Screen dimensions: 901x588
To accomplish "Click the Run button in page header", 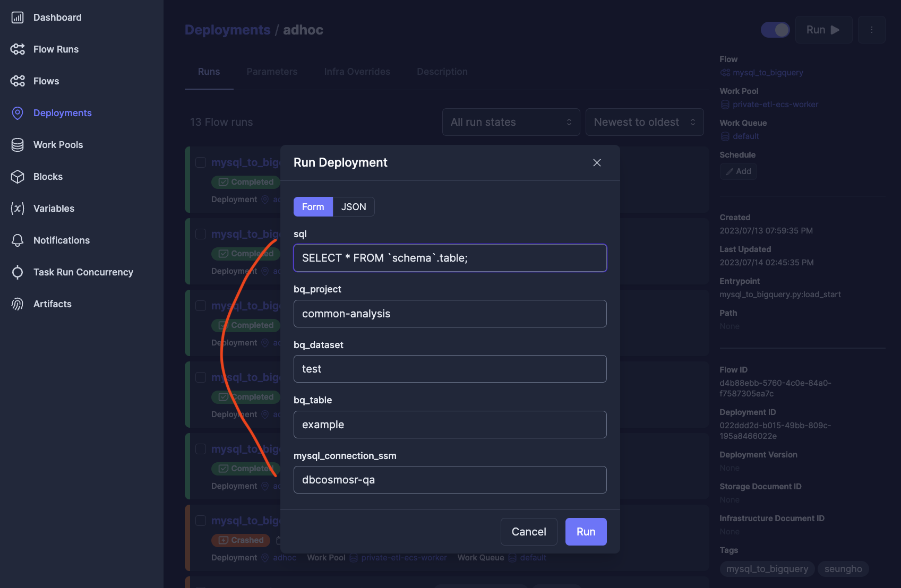I will pyautogui.click(x=823, y=30).
